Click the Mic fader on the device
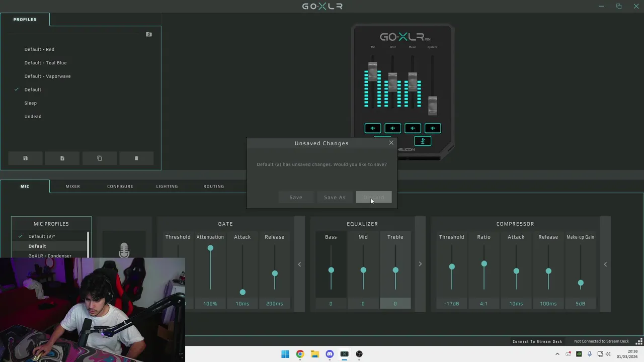Screen dimensions: 644x362 point(373,72)
